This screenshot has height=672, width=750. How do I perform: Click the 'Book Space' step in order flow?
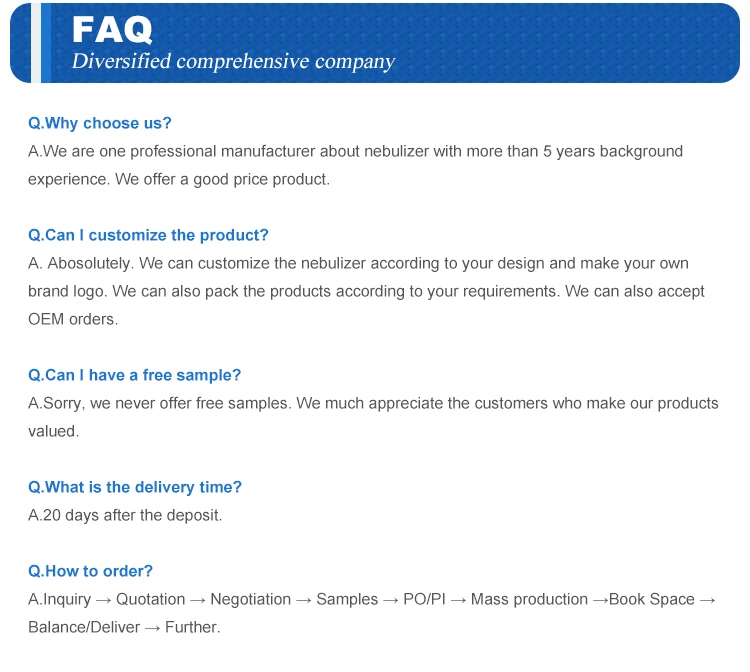click(x=651, y=599)
